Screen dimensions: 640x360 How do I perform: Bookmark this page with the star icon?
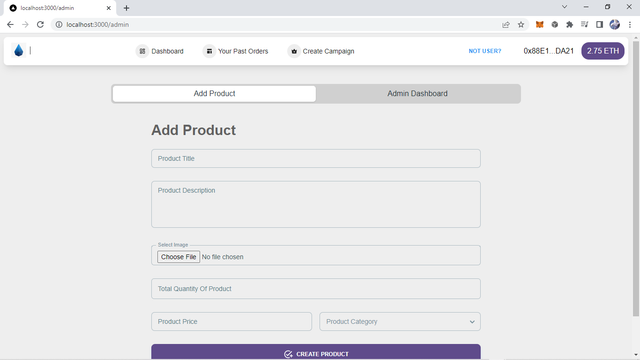[521, 24]
